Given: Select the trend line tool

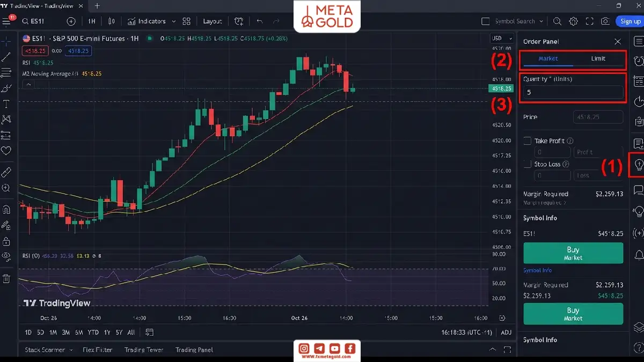Looking at the screenshot, I should pyautogui.click(x=6, y=57).
